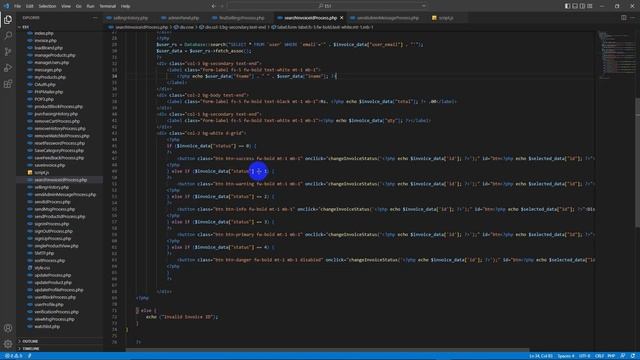The width and height of the screenshot is (640, 360).
Task: Change the PHP language mode in status bar
Action: [611, 356]
